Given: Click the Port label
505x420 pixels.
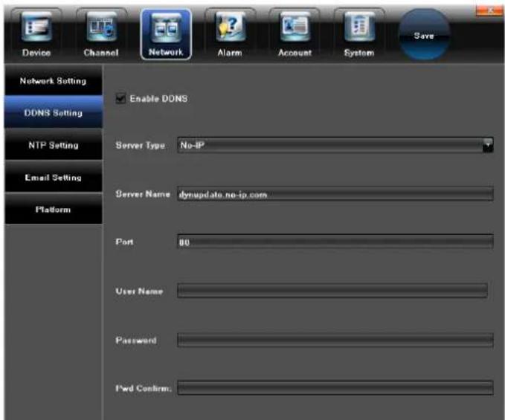Looking at the screenshot, I should (x=124, y=242).
